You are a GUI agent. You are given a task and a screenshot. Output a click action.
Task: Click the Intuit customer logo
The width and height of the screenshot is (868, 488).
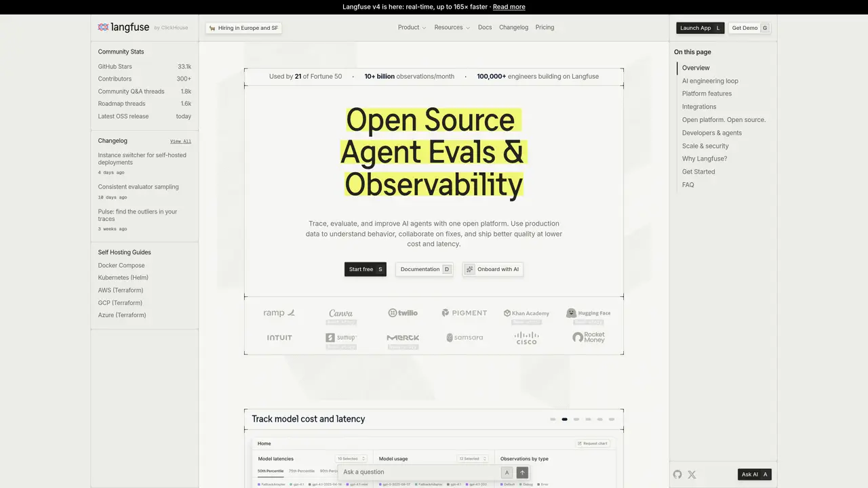click(x=279, y=338)
